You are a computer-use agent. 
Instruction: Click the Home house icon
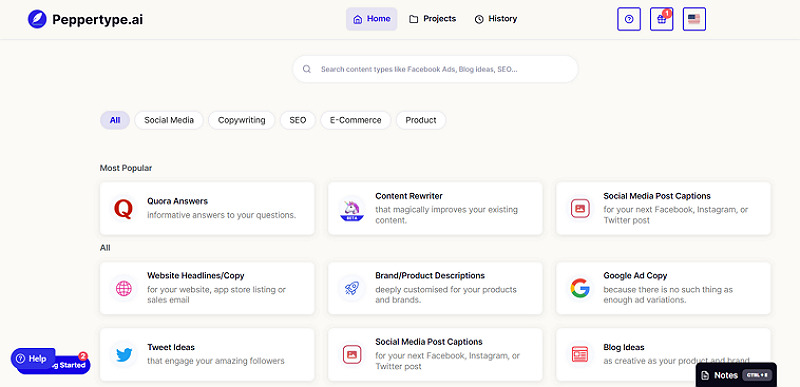[x=358, y=19]
